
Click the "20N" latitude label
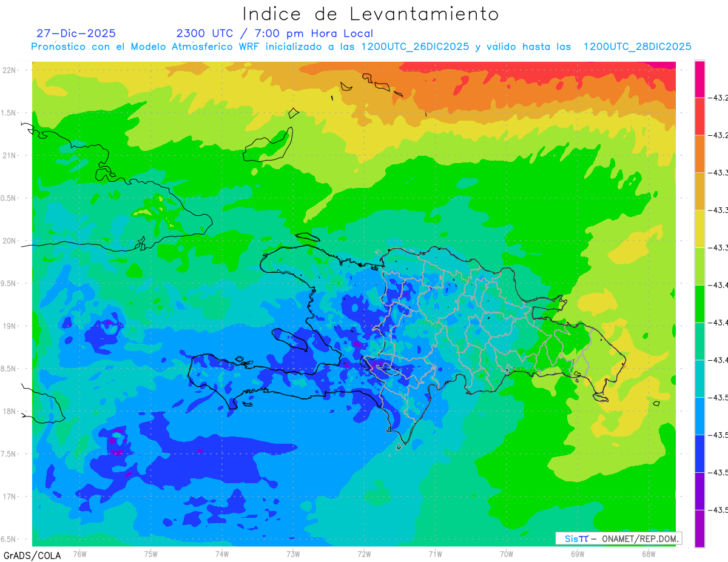pyautogui.click(x=10, y=241)
